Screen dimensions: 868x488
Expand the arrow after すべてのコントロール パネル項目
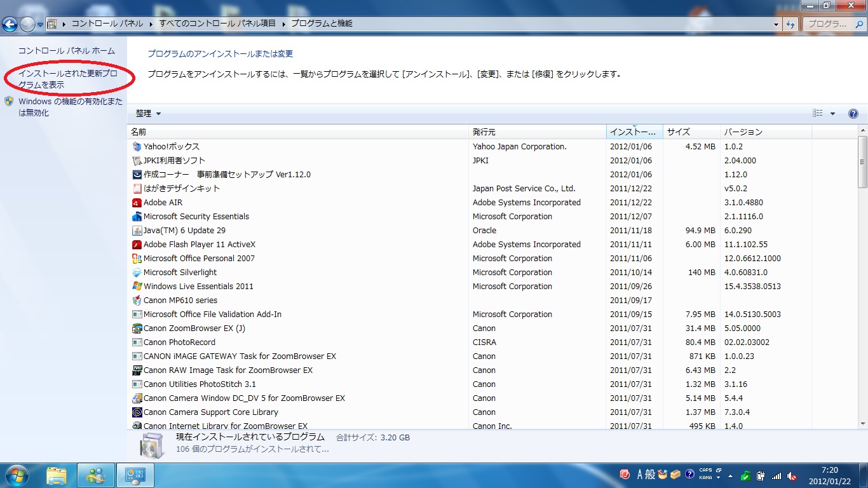[283, 24]
